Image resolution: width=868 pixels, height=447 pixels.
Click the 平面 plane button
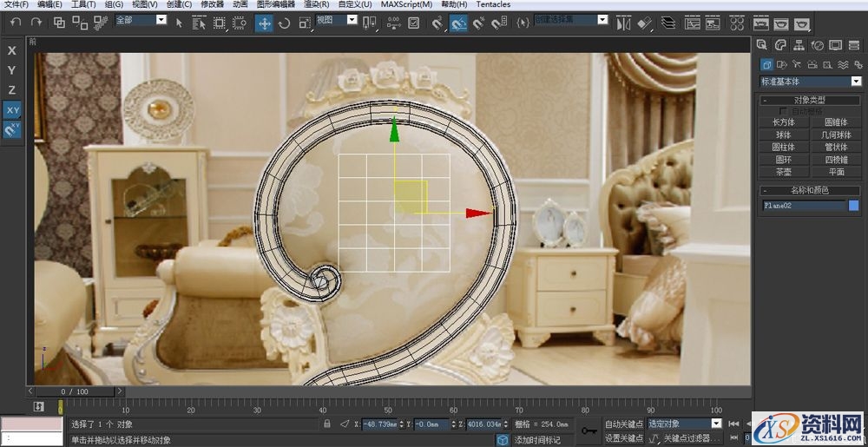836,172
